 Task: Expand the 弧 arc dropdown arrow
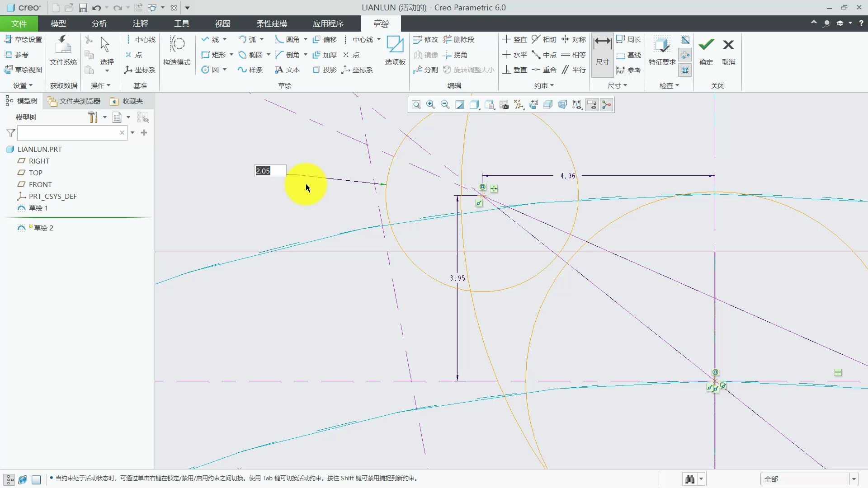click(x=262, y=40)
